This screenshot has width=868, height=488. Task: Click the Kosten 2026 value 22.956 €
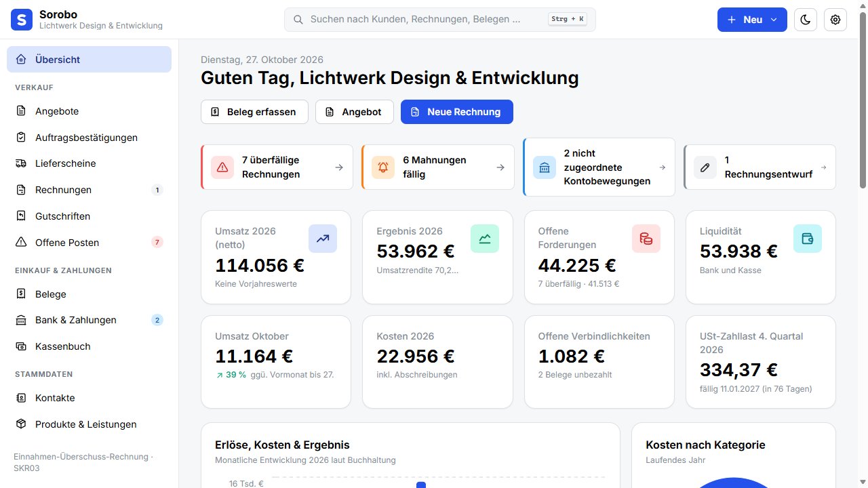coord(416,357)
